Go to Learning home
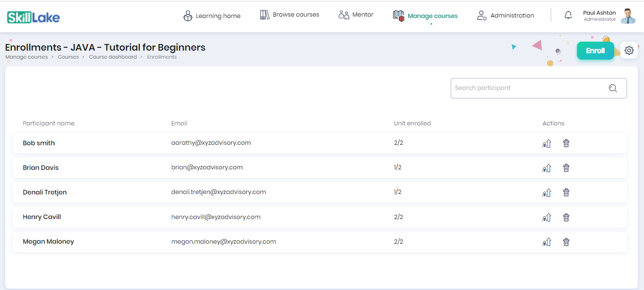Image resolution: width=644 pixels, height=290 pixels. tap(212, 16)
